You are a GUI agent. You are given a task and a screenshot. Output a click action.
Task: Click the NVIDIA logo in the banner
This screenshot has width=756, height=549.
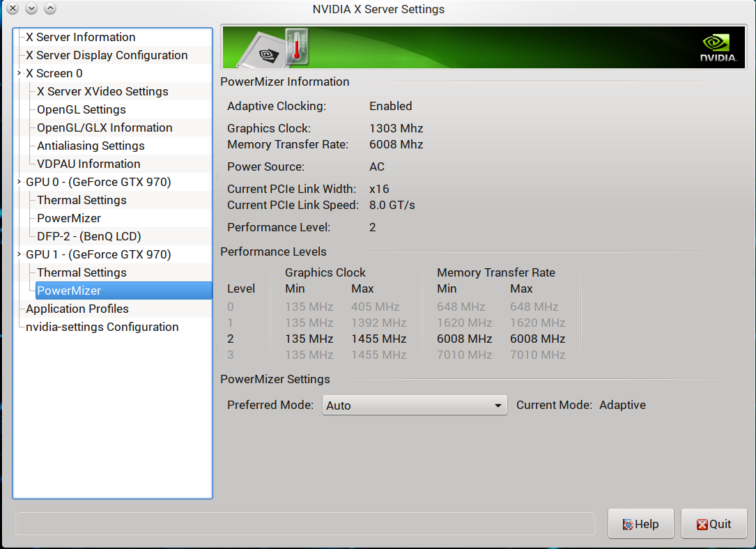tap(718, 47)
